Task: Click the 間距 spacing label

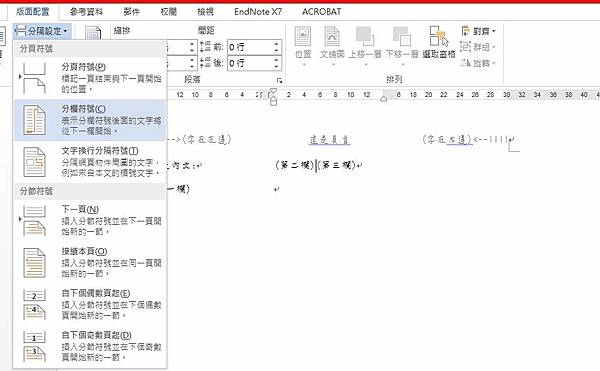Action: pyautogui.click(x=206, y=31)
